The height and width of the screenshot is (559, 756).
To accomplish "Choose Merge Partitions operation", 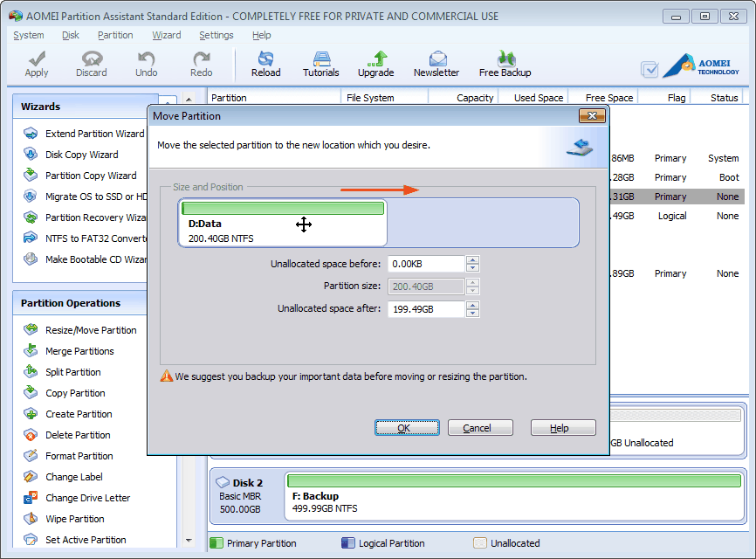I will coord(79,351).
